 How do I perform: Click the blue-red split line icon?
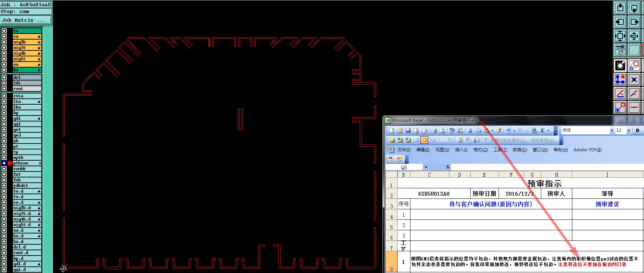click(634, 93)
